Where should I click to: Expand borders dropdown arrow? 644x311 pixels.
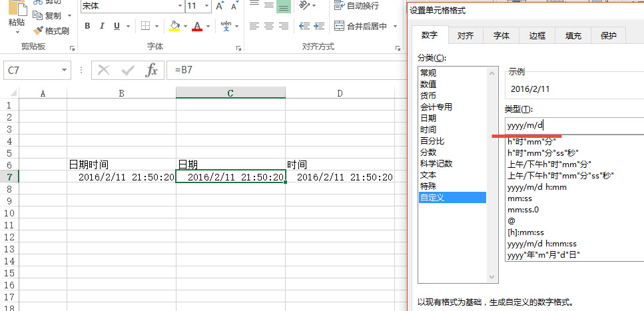[x=157, y=26]
